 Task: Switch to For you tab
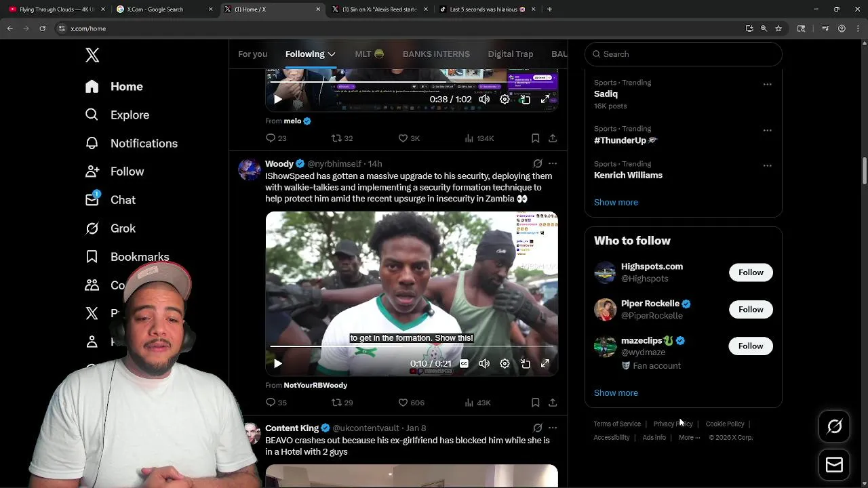[x=252, y=54]
